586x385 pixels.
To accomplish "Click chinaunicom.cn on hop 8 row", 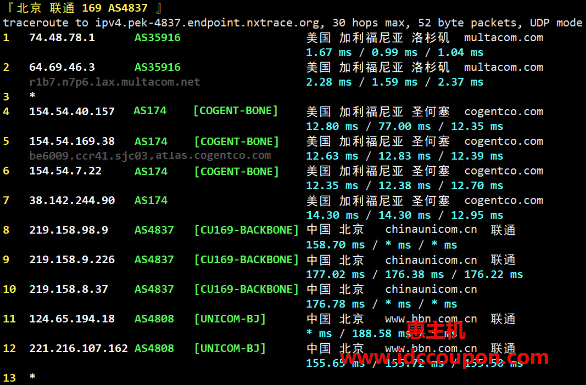I will click(431, 230).
